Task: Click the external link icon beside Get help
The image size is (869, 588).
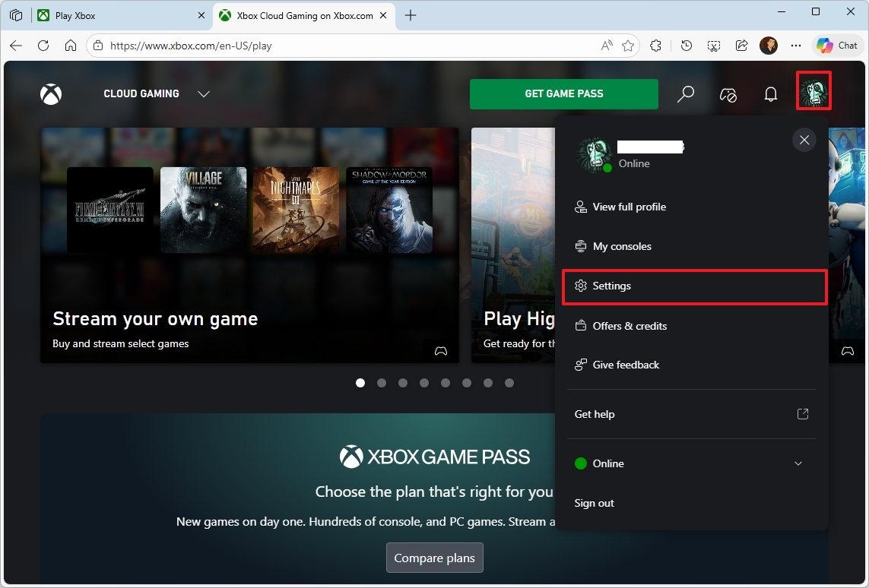Action: point(803,413)
